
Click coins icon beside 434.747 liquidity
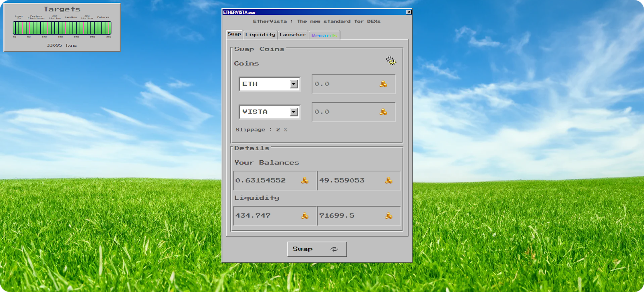coord(305,216)
